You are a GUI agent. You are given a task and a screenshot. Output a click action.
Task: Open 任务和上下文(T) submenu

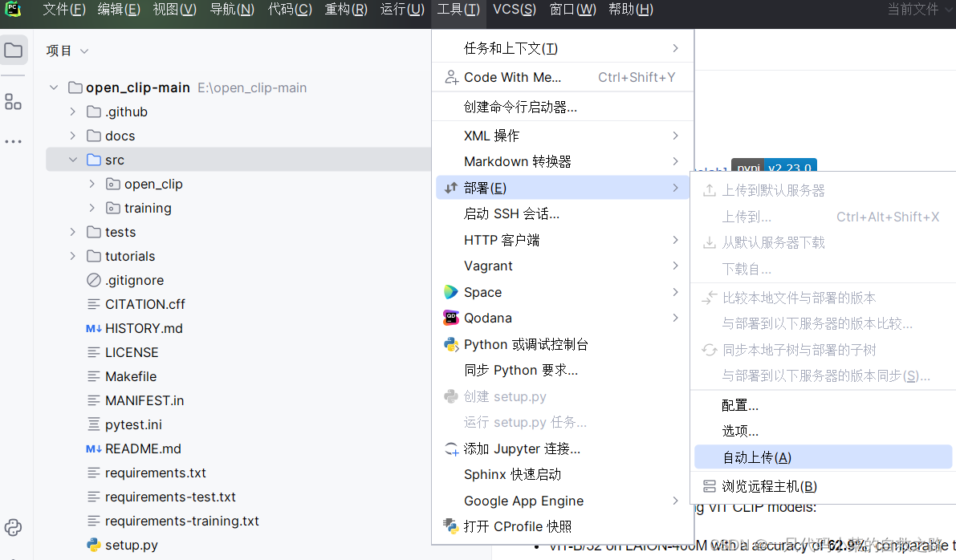563,48
